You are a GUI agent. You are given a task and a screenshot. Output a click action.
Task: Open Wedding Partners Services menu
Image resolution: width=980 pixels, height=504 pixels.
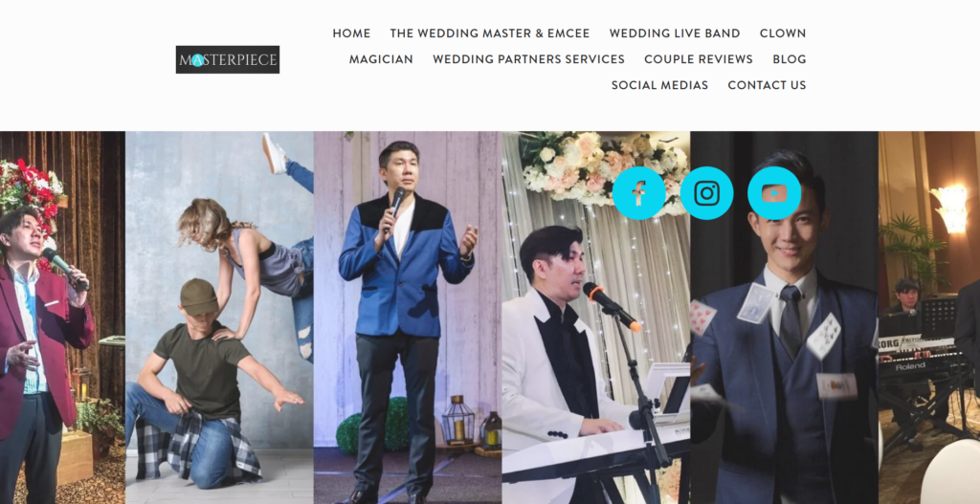[528, 59]
